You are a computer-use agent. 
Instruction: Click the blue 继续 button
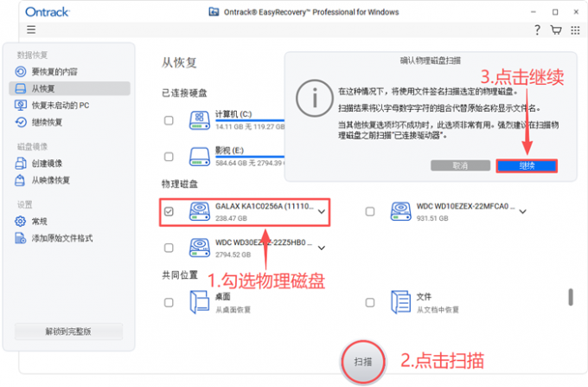coord(527,165)
